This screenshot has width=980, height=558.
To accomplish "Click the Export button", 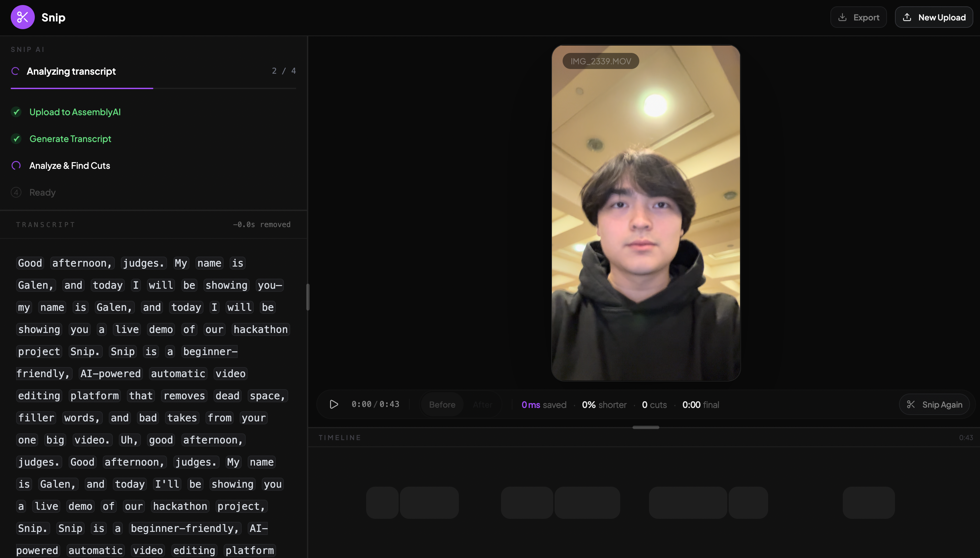I will click(x=858, y=17).
